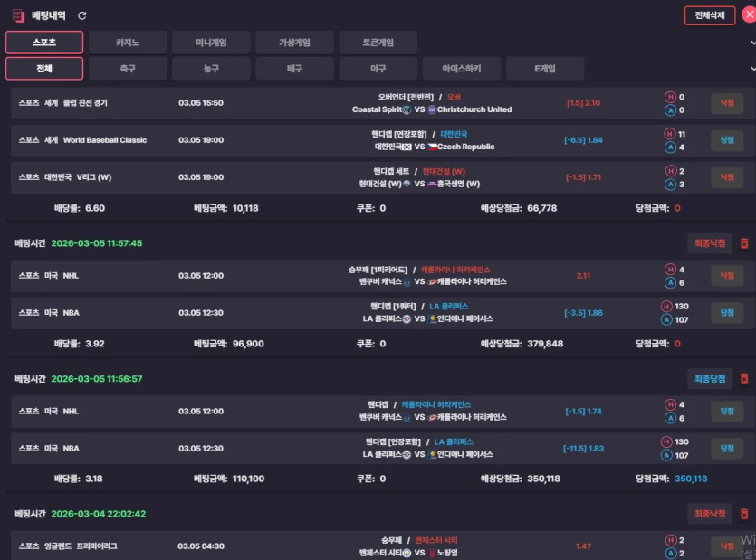Click 최종낙첨 badge for the 11:57:45 bet

tap(710, 243)
